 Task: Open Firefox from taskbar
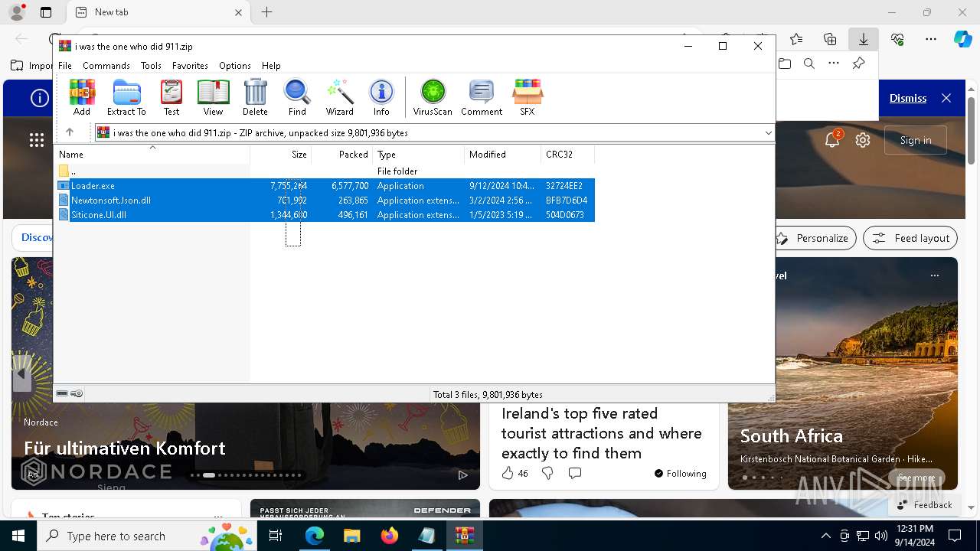(x=389, y=536)
